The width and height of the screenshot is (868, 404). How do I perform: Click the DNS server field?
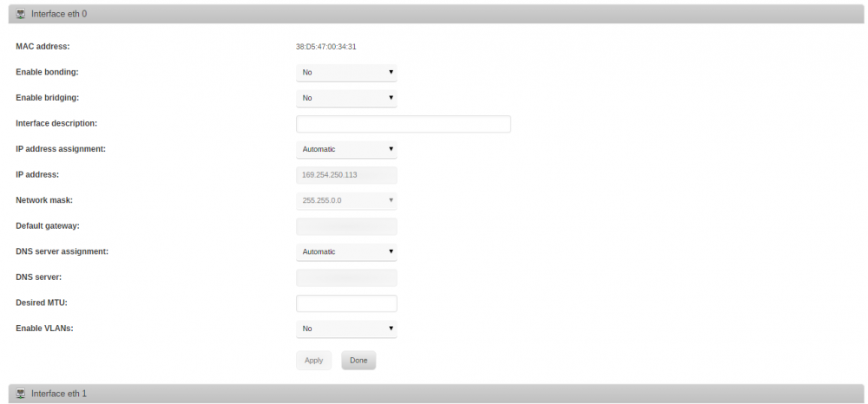[x=346, y=277]
